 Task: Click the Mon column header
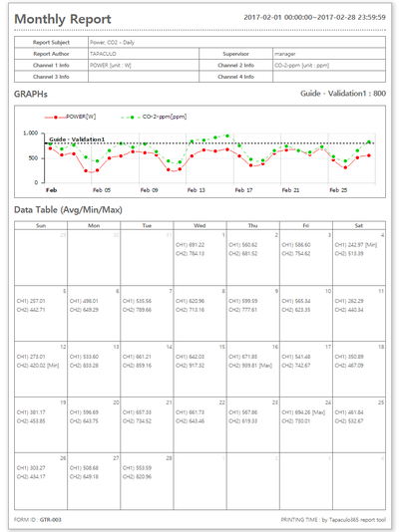tap(94, 225)
